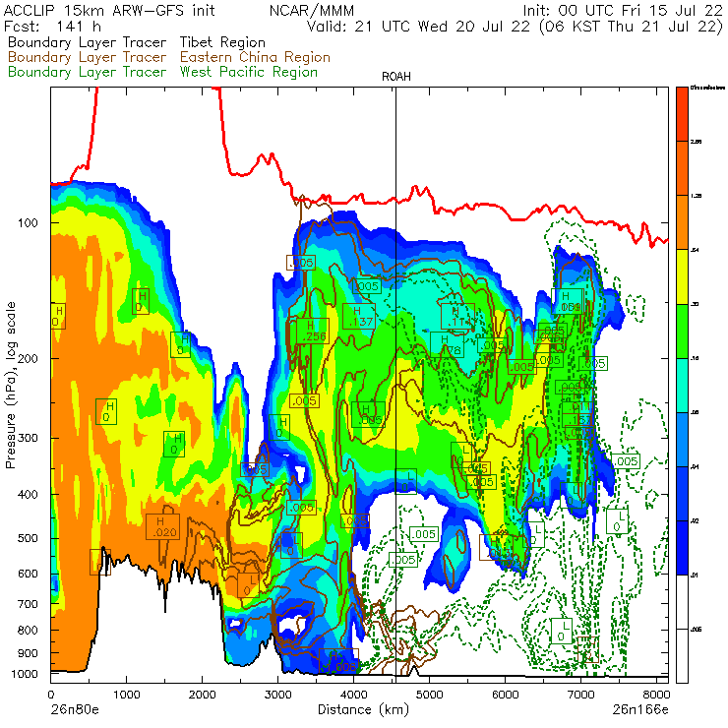The width and height of the screenshot is (728, 728).
Task: Click the 'ROAH' station label above the plot
Action: 396,77
